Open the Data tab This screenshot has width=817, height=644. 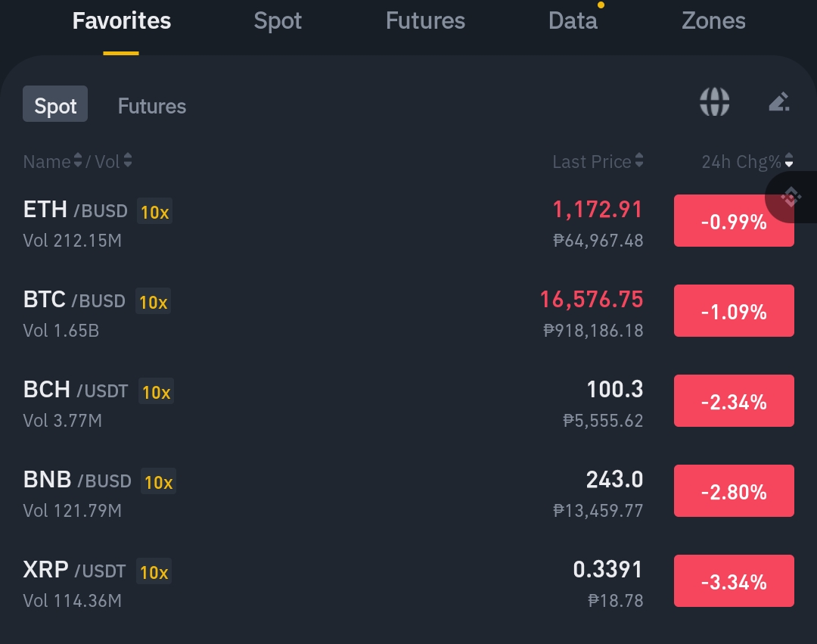pyautogui.click(x=573, y=21)
